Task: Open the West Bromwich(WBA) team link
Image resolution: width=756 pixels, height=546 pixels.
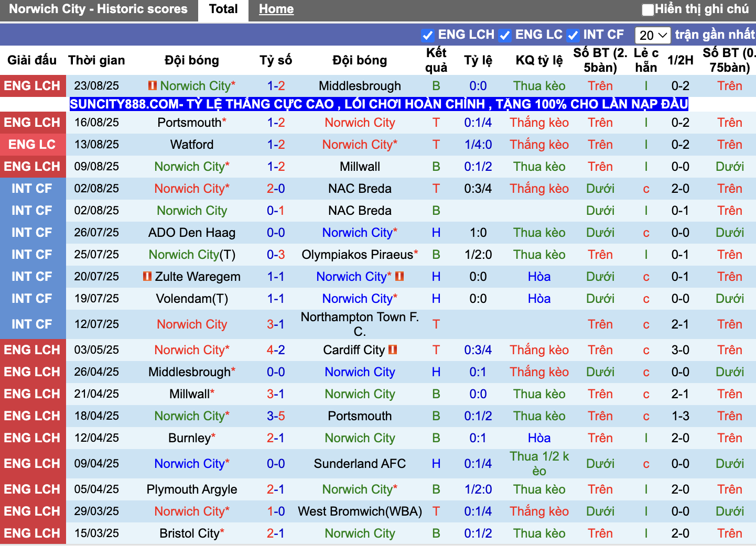Action: [x=360, y=511]
